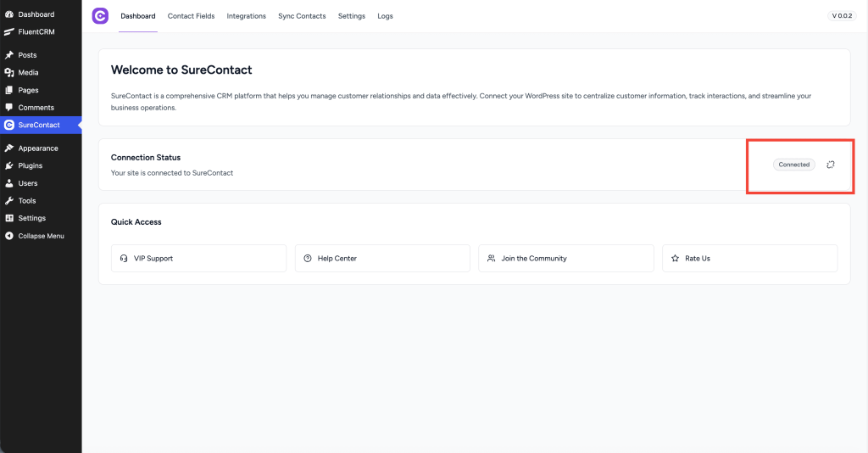The height and width of the screenshot is (453, 868).
Task: Select the Settings tab in SureContact header
Action: 352,16
